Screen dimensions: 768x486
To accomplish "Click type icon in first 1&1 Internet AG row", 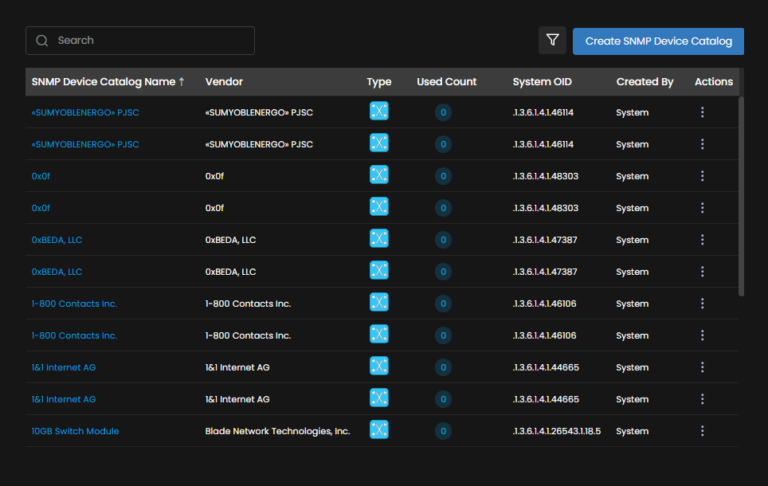I will [x=379, y=365].
